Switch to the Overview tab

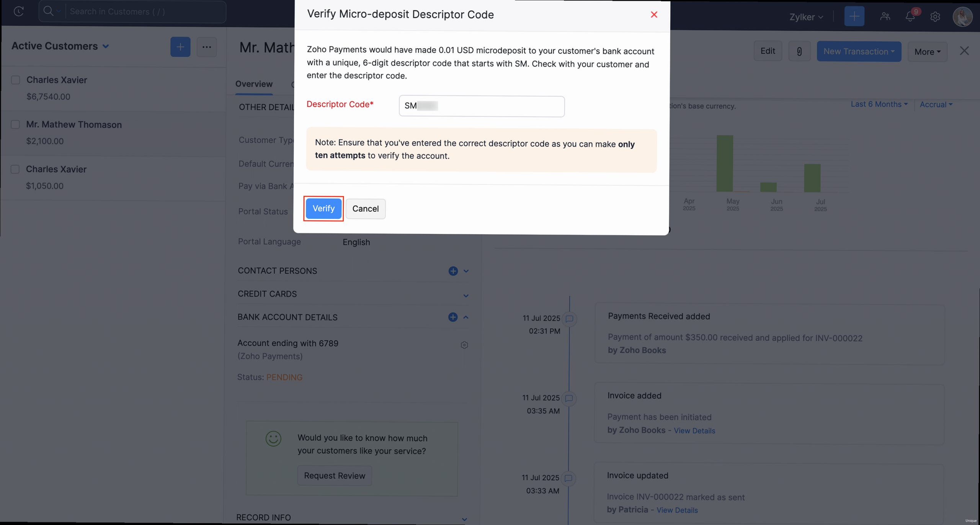point(254,84)
